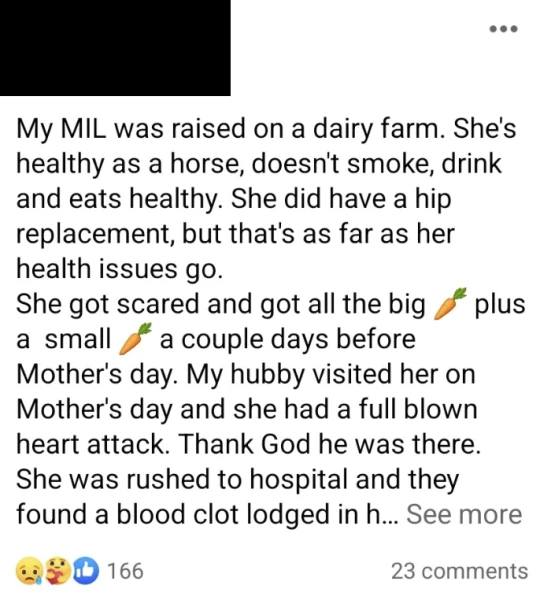Click the blacked-out author profile block

115,48
